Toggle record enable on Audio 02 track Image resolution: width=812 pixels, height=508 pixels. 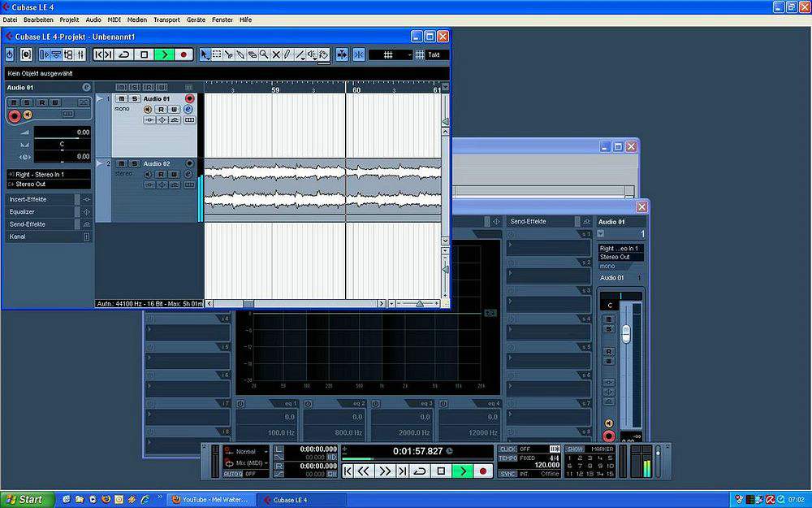pos(189,164)
